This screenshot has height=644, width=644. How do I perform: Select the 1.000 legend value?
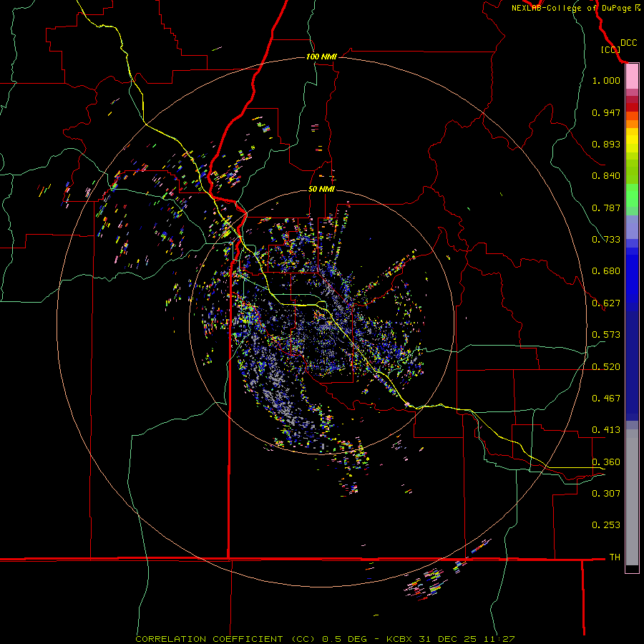click(x=606, y=80)
